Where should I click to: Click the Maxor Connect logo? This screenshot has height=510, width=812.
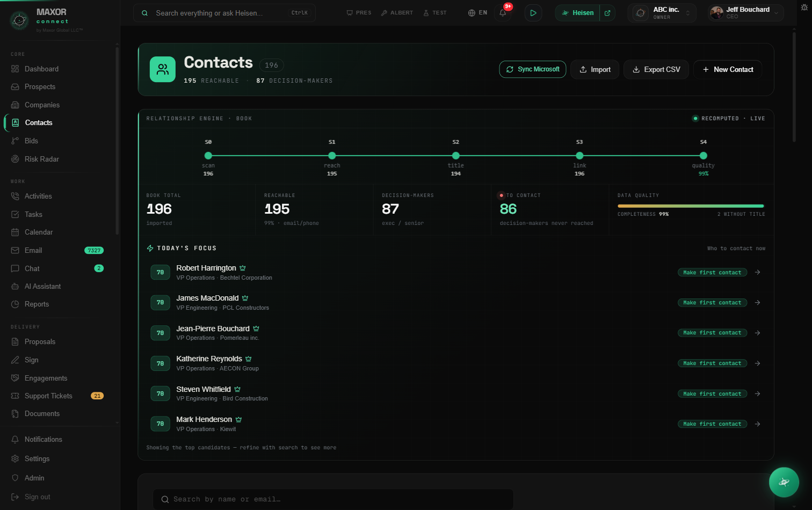(19, 20)
